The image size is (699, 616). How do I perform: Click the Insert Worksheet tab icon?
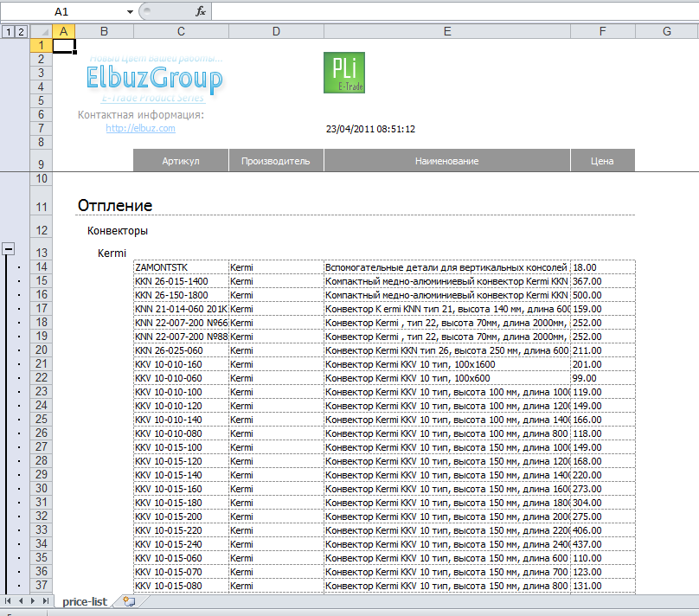pos(129,601)
